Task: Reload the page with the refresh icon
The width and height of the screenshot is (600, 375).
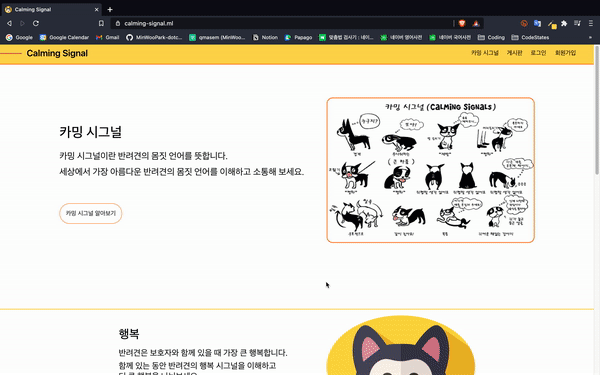Action: 36,23
